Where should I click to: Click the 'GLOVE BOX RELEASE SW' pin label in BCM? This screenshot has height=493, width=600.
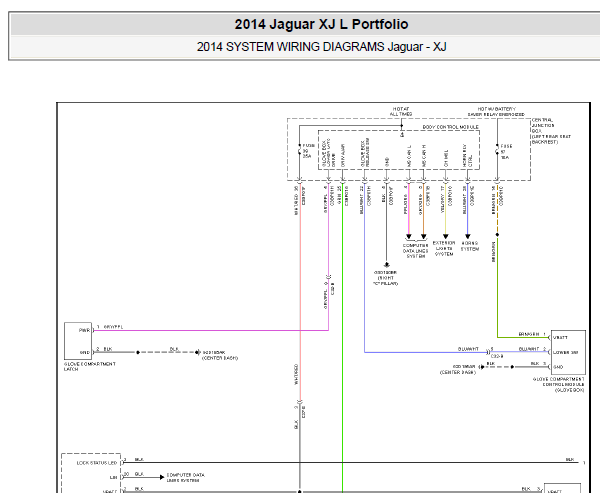(365, 153)
